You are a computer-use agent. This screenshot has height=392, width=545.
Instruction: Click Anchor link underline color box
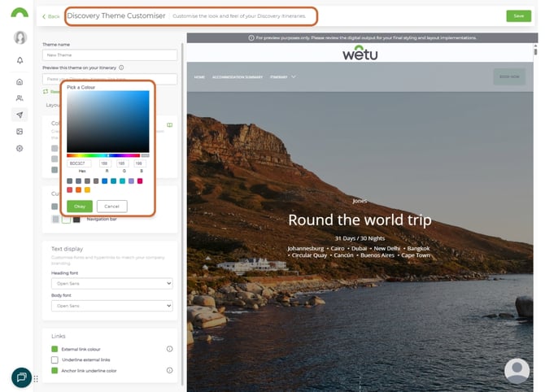pyautogui.click(x=54, y=371)
